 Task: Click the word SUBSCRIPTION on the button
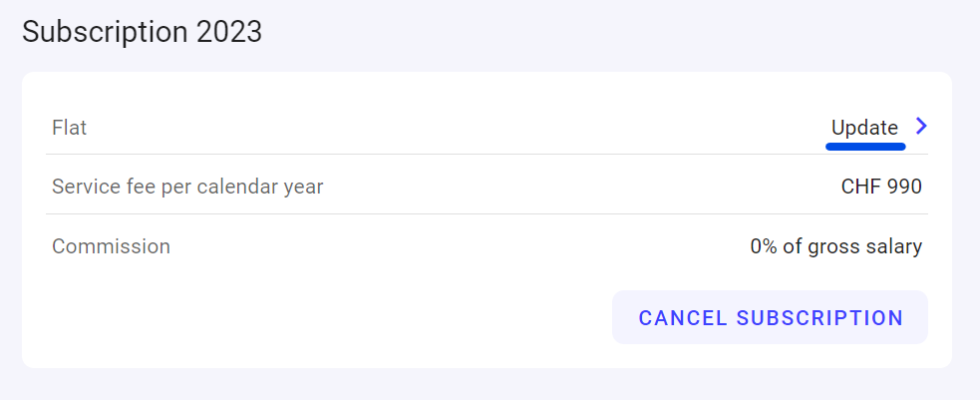coord(818,318)
